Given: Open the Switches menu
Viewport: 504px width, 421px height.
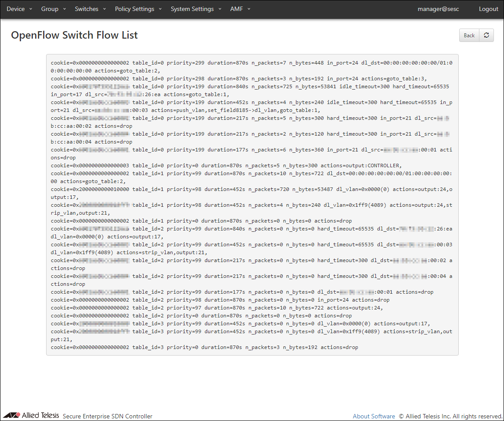Looking at the screenshot, I should tap(86, 9).
